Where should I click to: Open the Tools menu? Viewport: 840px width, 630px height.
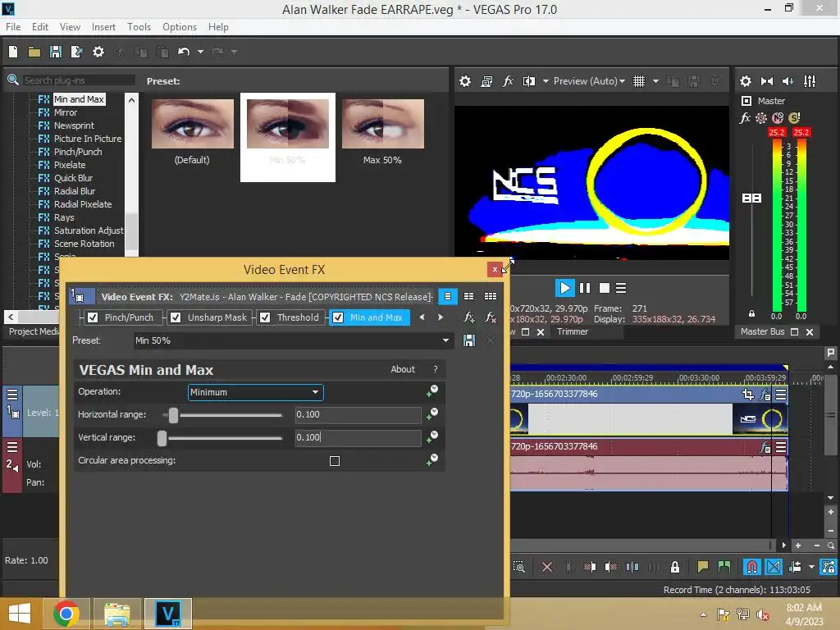pos(139,27)
